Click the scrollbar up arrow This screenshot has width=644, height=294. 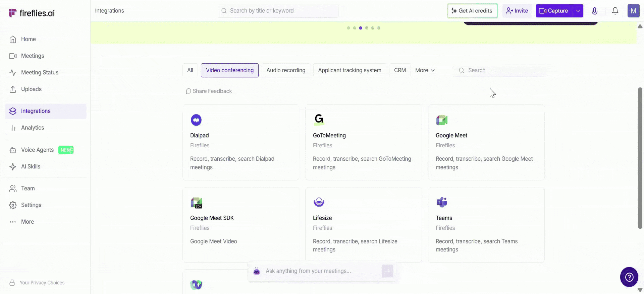click(640, 26)
